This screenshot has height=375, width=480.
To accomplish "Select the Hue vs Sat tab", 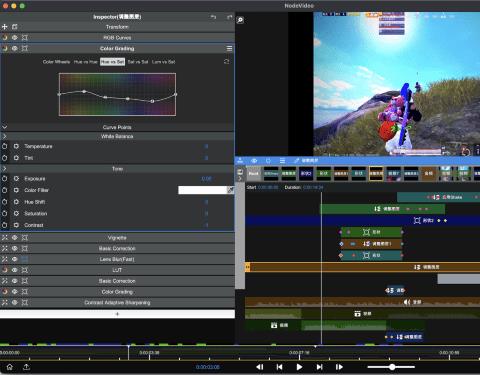I will pyautogui.click(x=112, y=62).
